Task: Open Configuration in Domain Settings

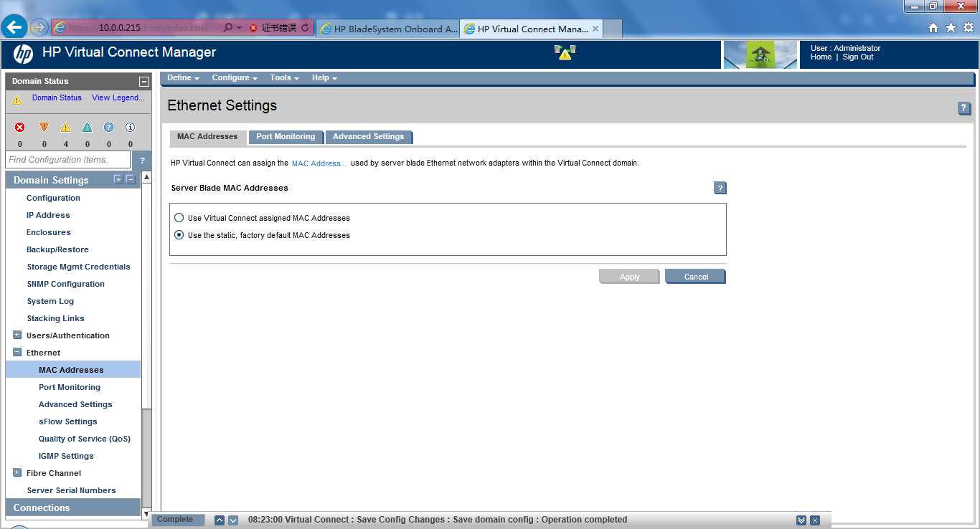Action: click(x=53, y=198)
